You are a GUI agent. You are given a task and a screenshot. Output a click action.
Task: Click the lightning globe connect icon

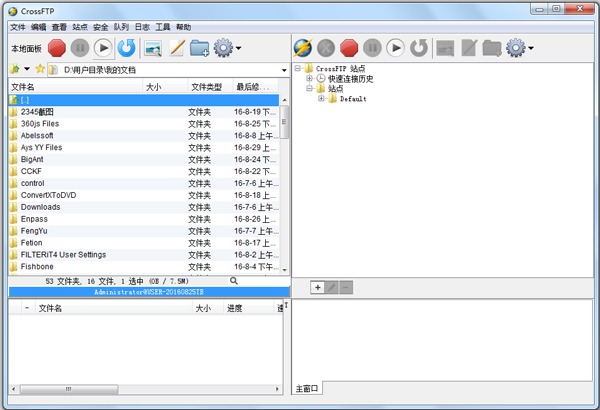point(303,47)
